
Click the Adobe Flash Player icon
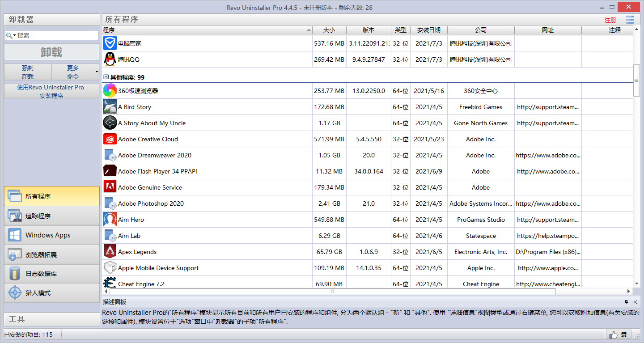click(x=110, y=171)
